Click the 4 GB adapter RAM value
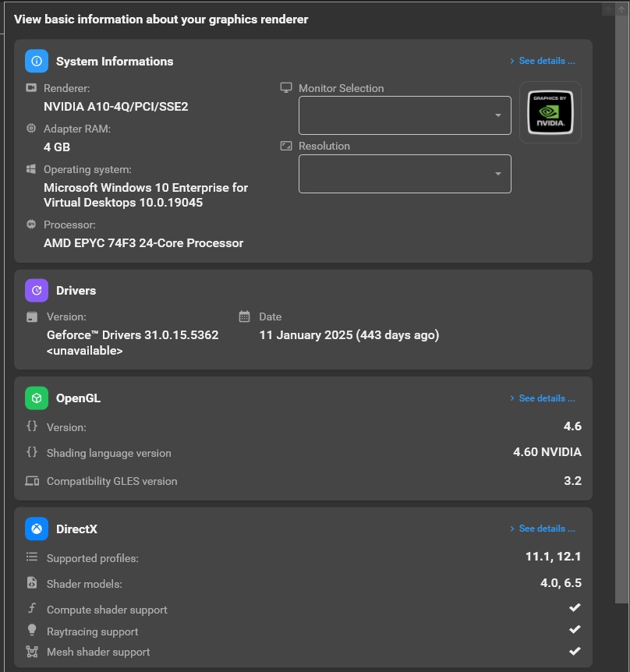Screen dimensions: 630x672 (57, 147)
